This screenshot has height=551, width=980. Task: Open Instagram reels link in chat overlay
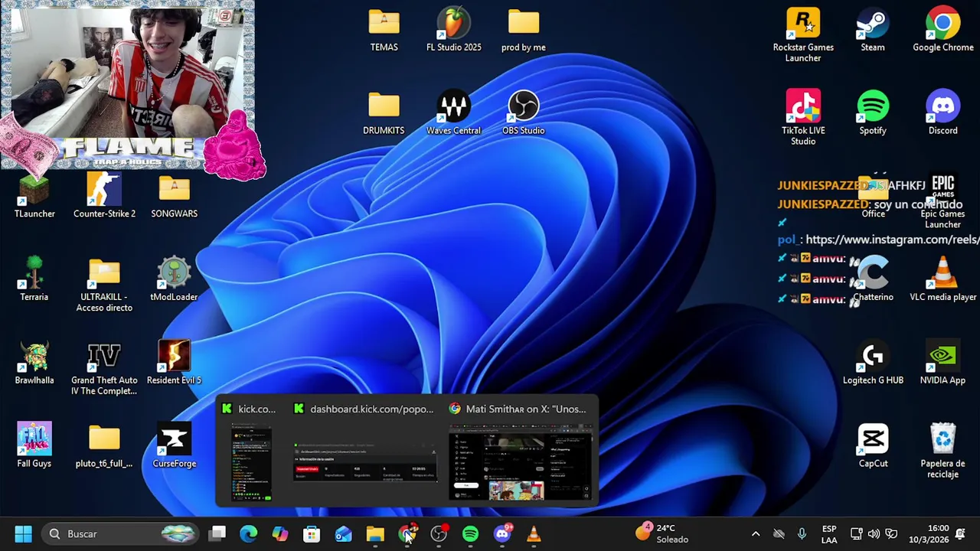pyautogui.click(x=893, y=240)
